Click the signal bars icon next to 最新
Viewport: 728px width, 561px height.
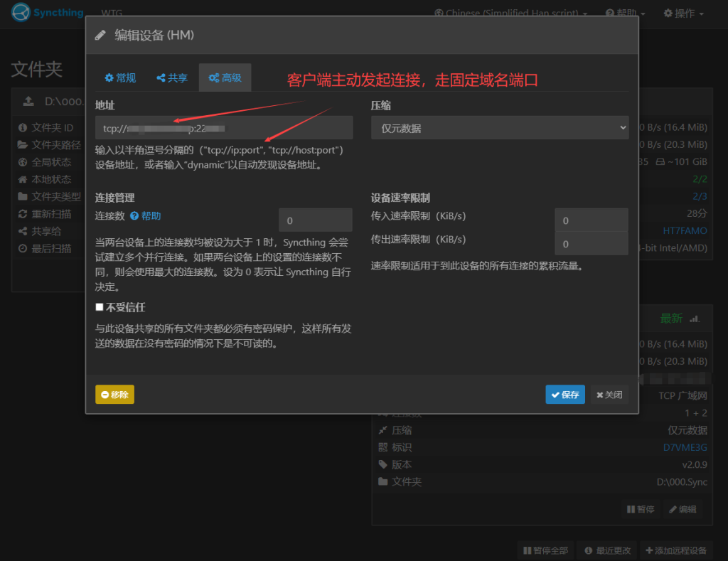point(695,319)
